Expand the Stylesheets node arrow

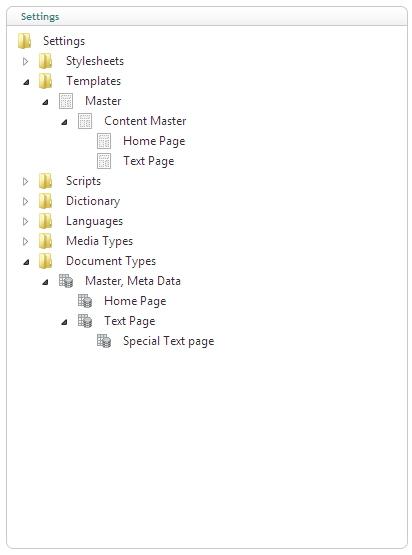click(x=25, y=61)
